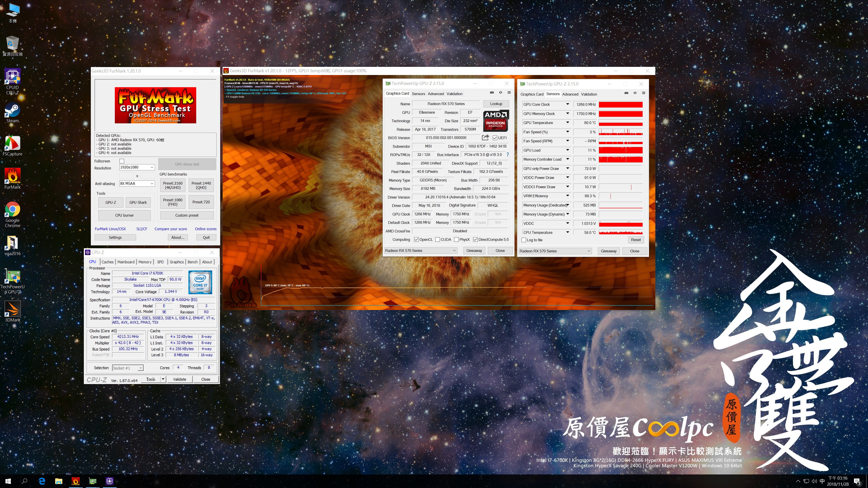868x488 pixels.
Task: Expand GPU Core Clock sensor dropdown
Action: [567, 104]
